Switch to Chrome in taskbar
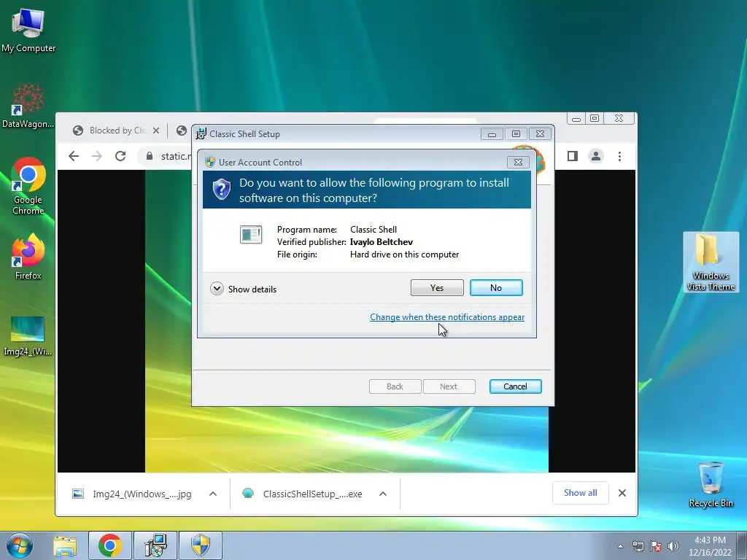The width and height of the screenshot is (747, 560). (110, 545)
